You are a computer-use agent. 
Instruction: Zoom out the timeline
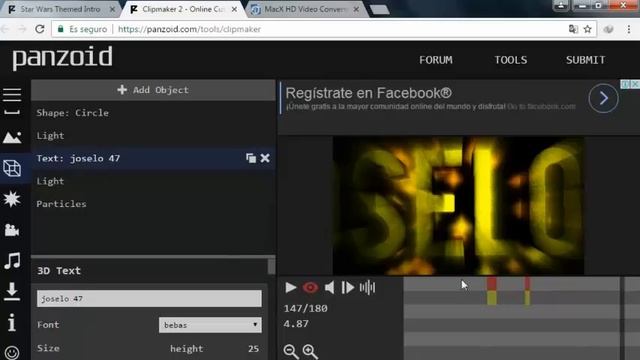pyautogui.click(x=291, y=351)
